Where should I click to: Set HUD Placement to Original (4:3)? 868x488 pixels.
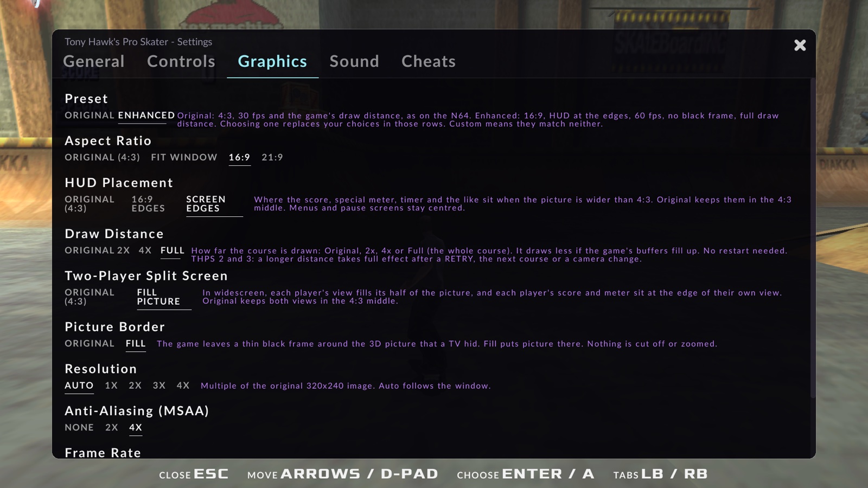90,204
